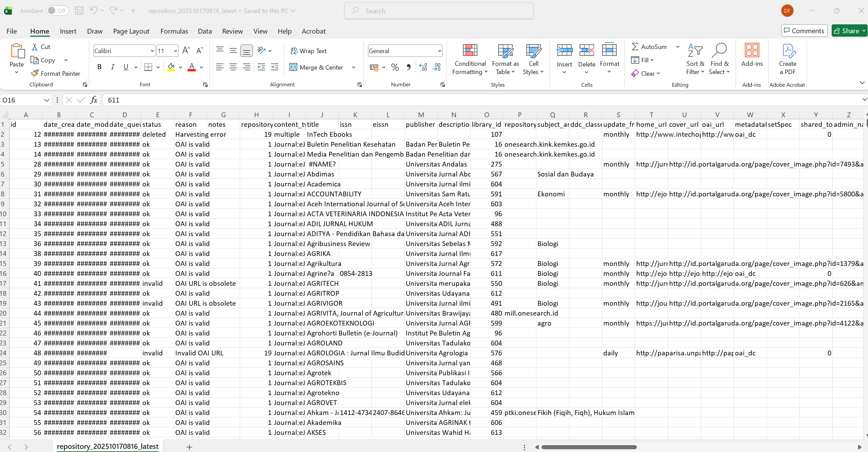This screenshot has width=868, height=452.
Task: Toggle Bottom Align button
Action: (247, 51)
